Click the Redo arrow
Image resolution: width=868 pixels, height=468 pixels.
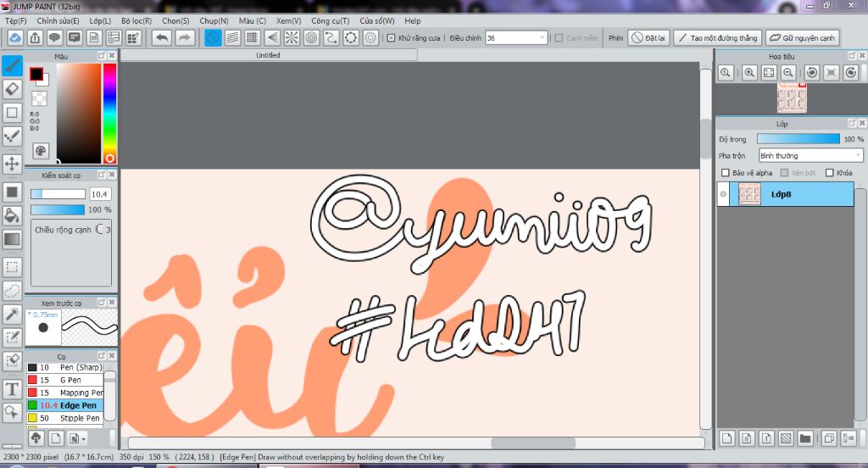pos(184,37)
